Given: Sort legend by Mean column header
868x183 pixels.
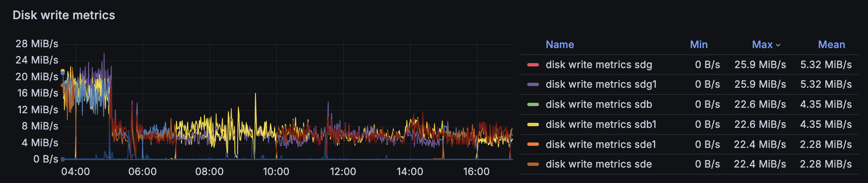Looking at the screenshot, I should pyautogui.click(x=831, y=45).
